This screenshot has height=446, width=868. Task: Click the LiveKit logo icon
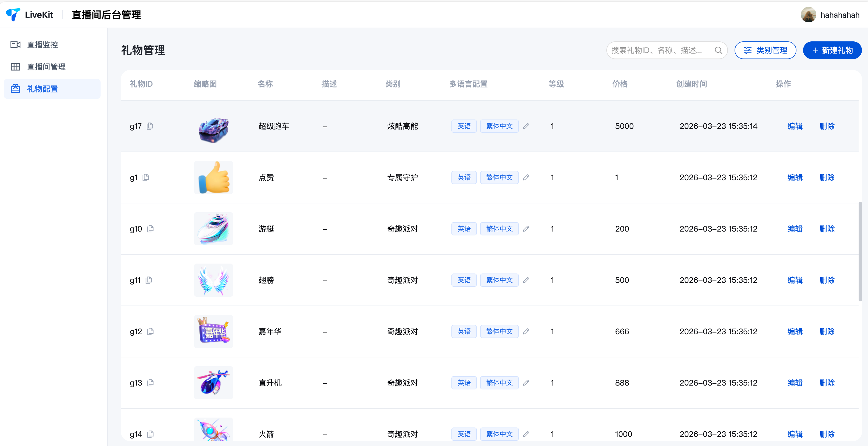pos(13,14)
